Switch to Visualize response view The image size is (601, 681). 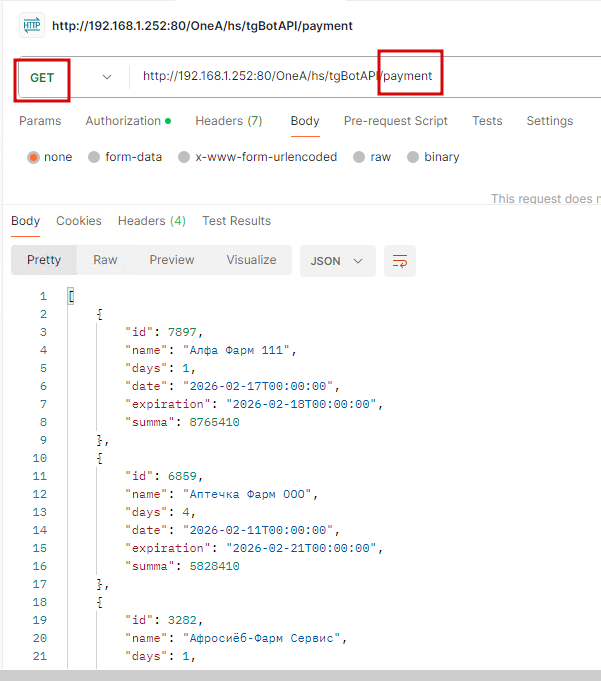click(251, 260)
